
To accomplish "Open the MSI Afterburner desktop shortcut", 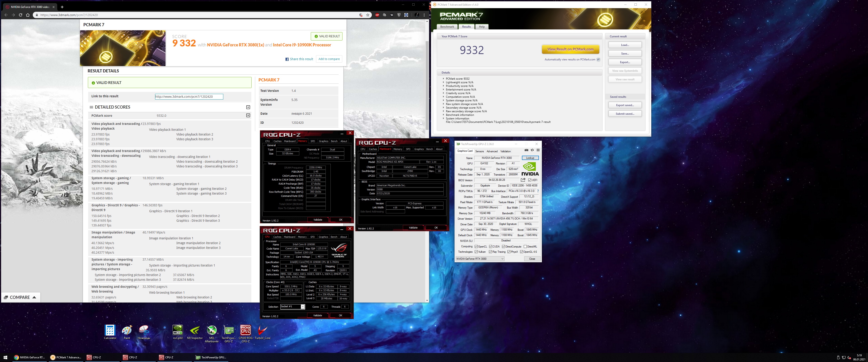I will (212, 334).
